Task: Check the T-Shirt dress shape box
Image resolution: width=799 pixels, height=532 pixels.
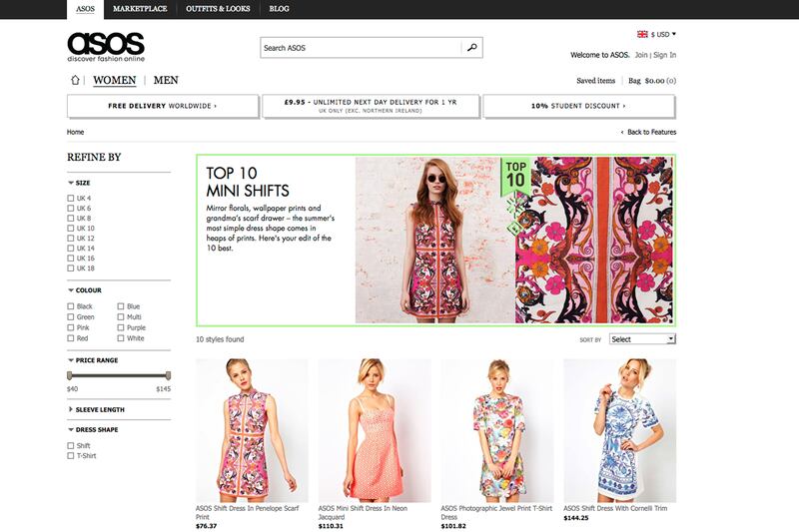Action: point(70,456)
